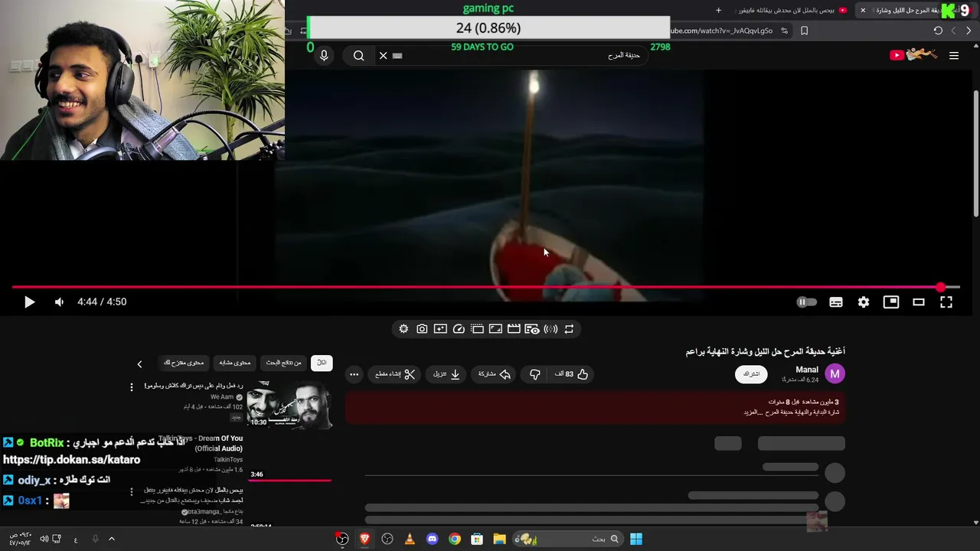Enter full screen mode
Viewport: 980px width, 551px height.
point(946,302)
